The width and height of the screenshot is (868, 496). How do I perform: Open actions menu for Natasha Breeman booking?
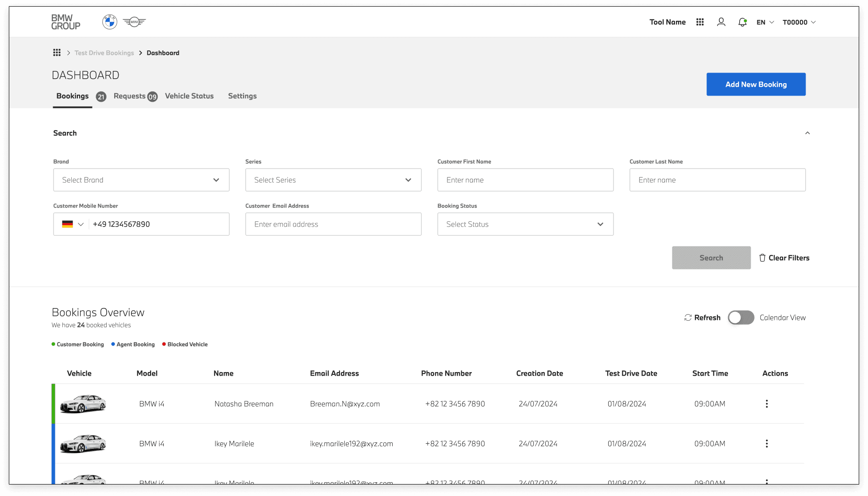pyautogui.click(x=767, y=404)
